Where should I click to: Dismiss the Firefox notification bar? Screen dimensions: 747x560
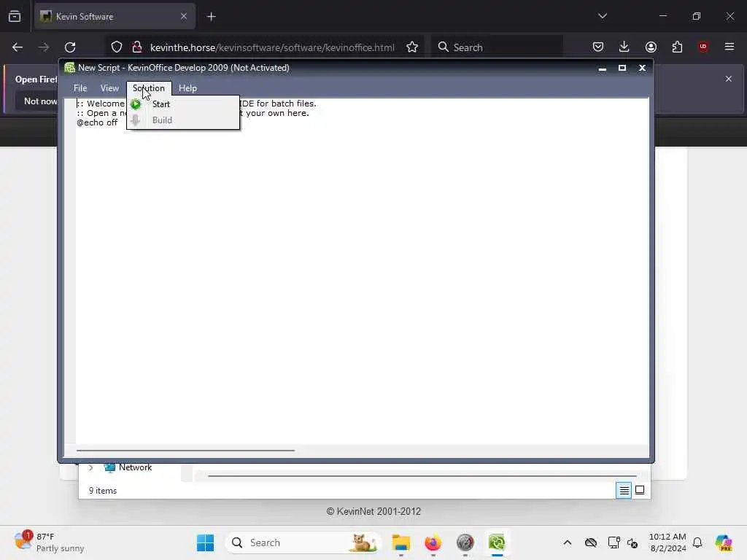729,79
